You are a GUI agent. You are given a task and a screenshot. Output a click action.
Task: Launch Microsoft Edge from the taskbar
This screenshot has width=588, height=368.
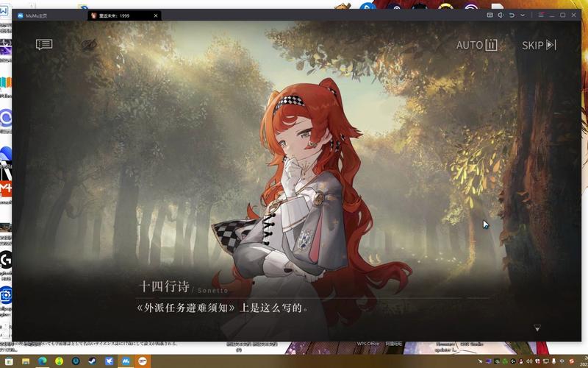click(43, 361)
